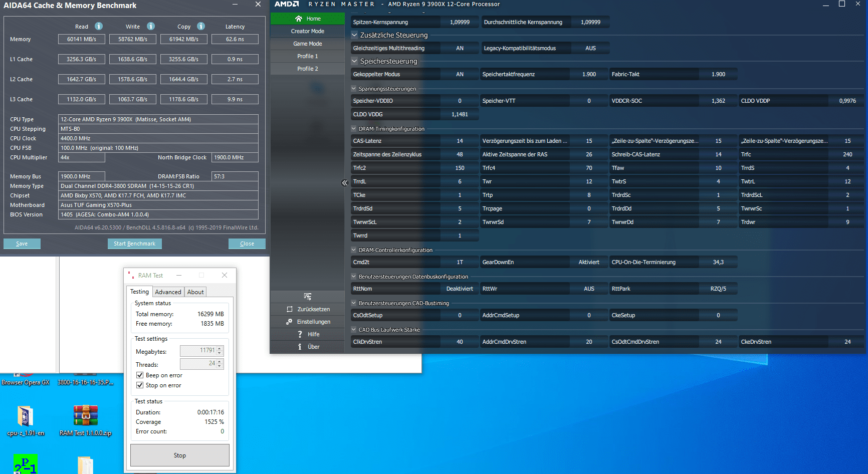Select the green 2-1 desktop icon
This screenshot has height=474, width=868.
[26, 464]
